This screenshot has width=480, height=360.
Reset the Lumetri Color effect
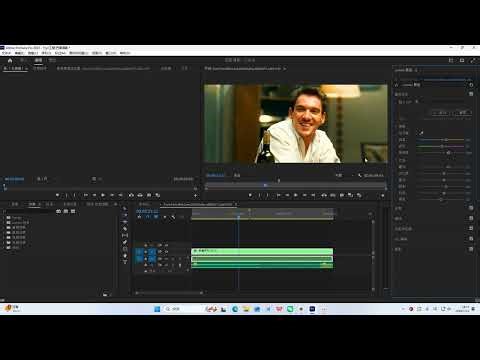(471, 85)
